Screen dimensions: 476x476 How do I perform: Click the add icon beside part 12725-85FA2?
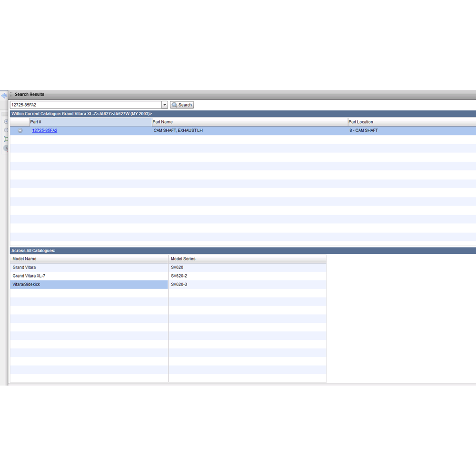coord(20,130)
